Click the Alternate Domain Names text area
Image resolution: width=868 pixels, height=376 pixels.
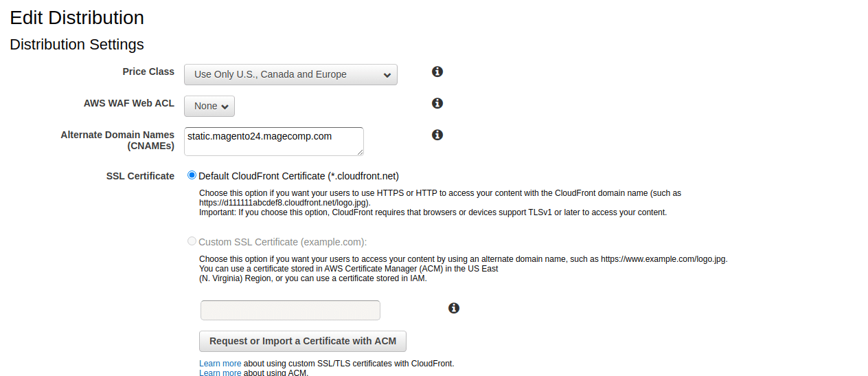pos(273,141)
